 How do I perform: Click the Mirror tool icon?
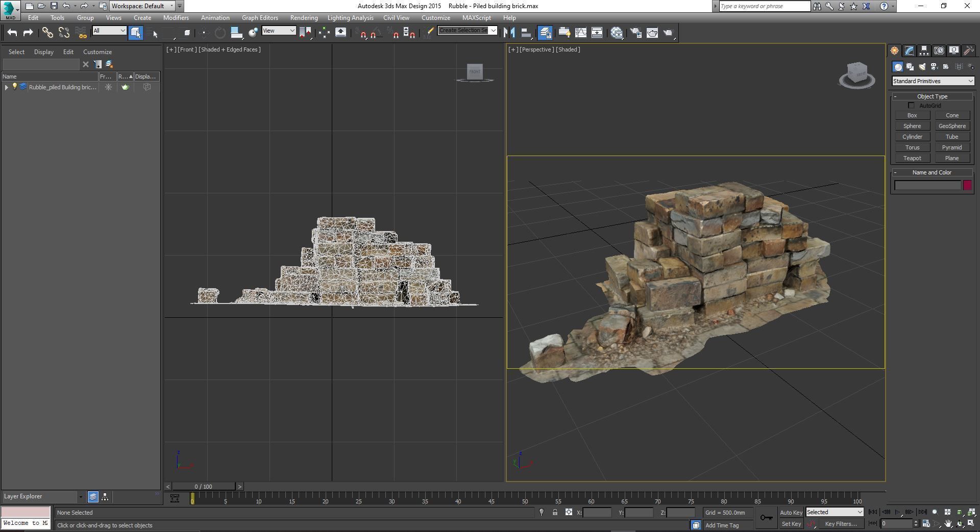(x=509, y=33)
